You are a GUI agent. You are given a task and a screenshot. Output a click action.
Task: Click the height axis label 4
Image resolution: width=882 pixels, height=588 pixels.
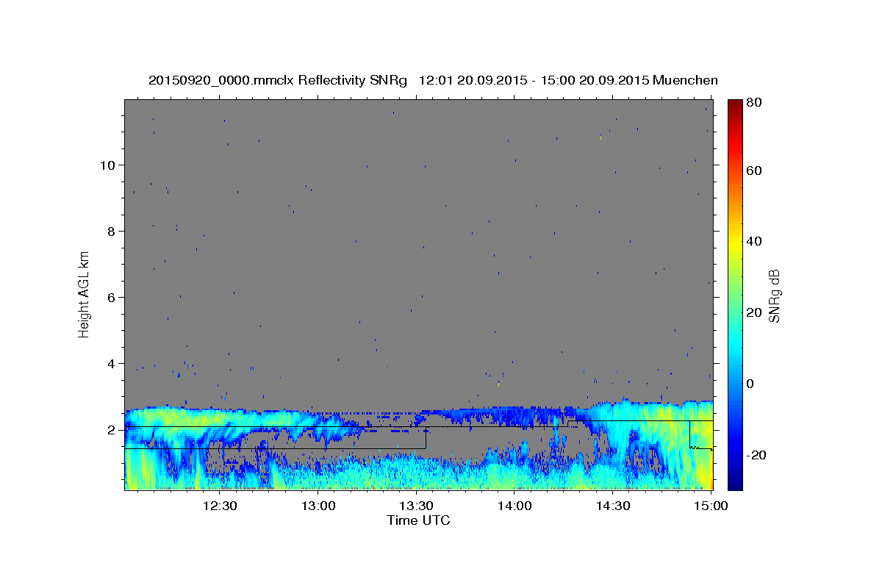point(112,363)
